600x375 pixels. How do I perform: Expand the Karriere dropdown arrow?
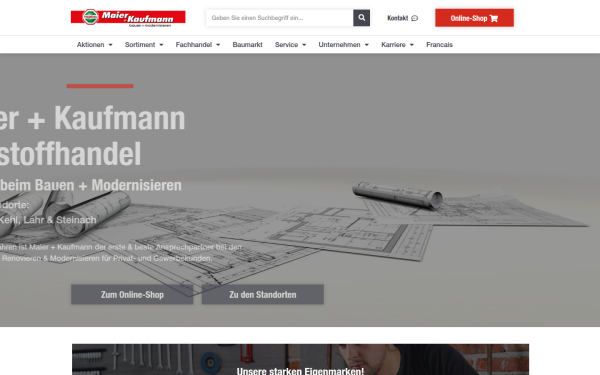[412, 45]
